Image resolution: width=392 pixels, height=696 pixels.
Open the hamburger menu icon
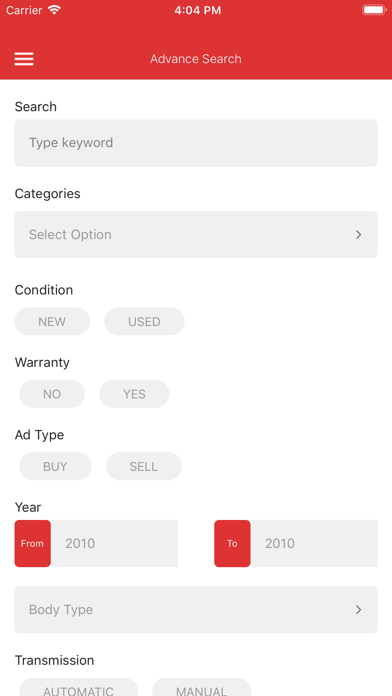click(x=24, y=59)
